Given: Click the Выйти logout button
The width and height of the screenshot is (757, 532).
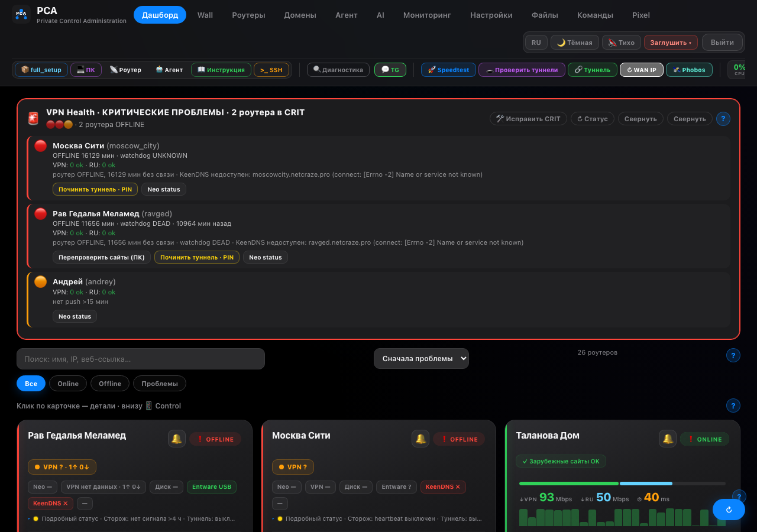Looking at the screenshot, I should coord(722,43).
